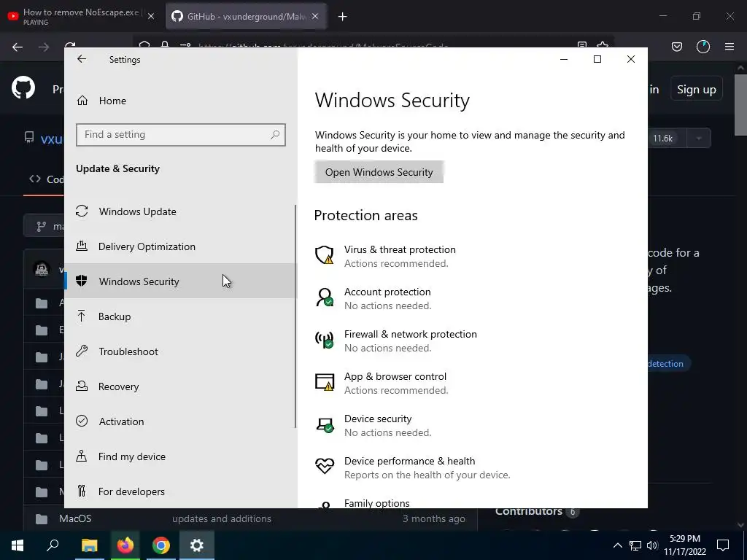Open the volume control in system tray
This screenshot has width=747, height=560.
[652, 545]
